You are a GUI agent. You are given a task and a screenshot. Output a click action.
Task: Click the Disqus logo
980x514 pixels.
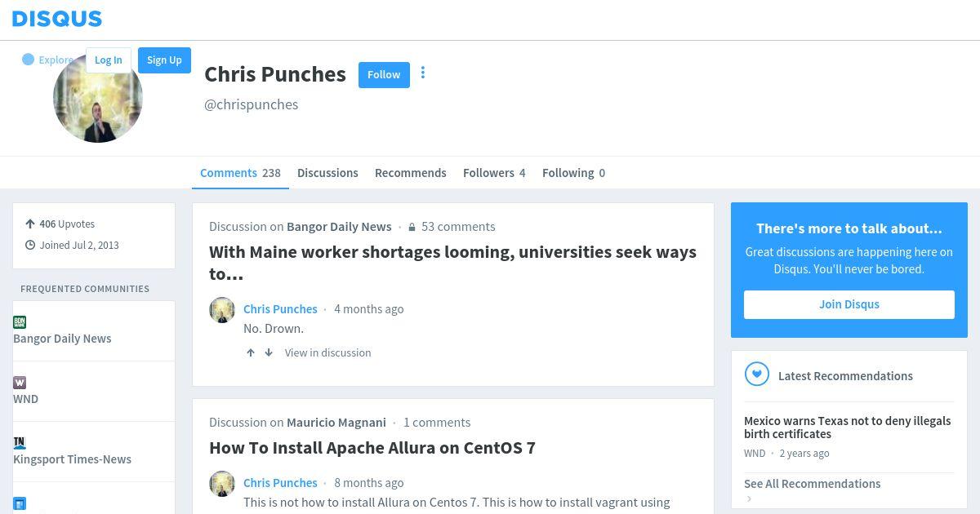57,19
